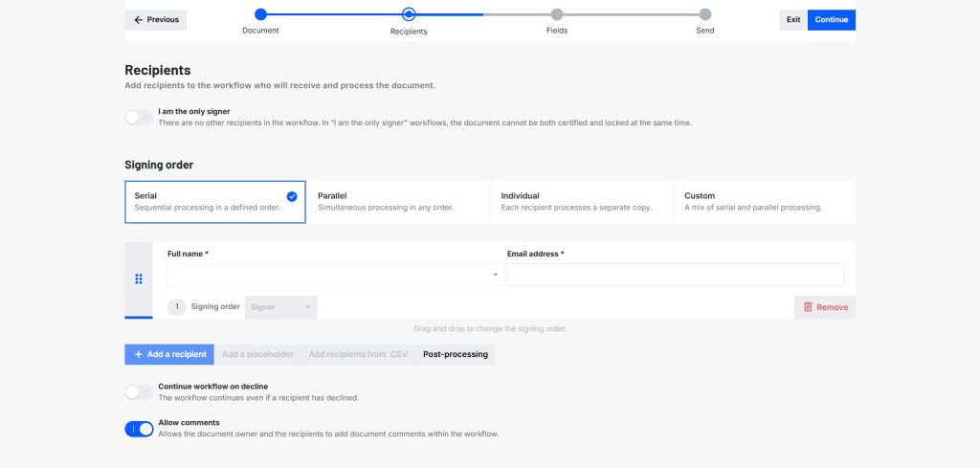Open the Signer role dropdown
The width and height of the screenshot is (980, 468).
[280, 307]
